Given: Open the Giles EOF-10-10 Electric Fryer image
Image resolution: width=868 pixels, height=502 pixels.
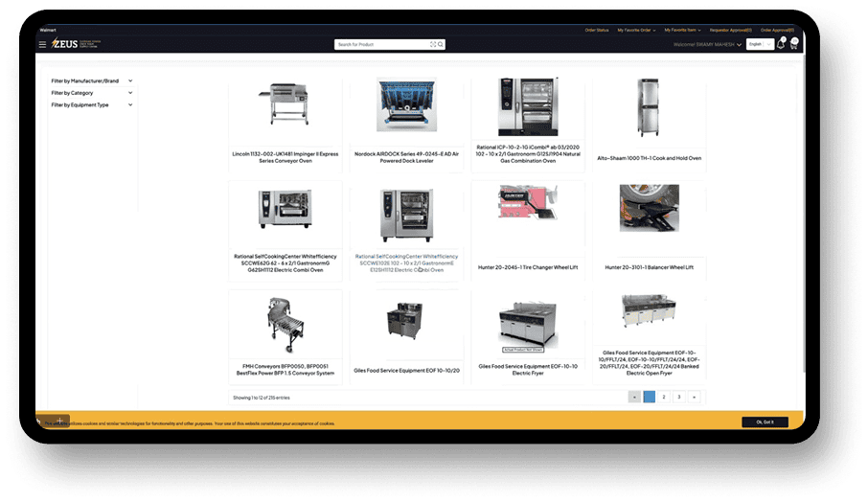Looking at the screenshot, I should click(528, 325).
